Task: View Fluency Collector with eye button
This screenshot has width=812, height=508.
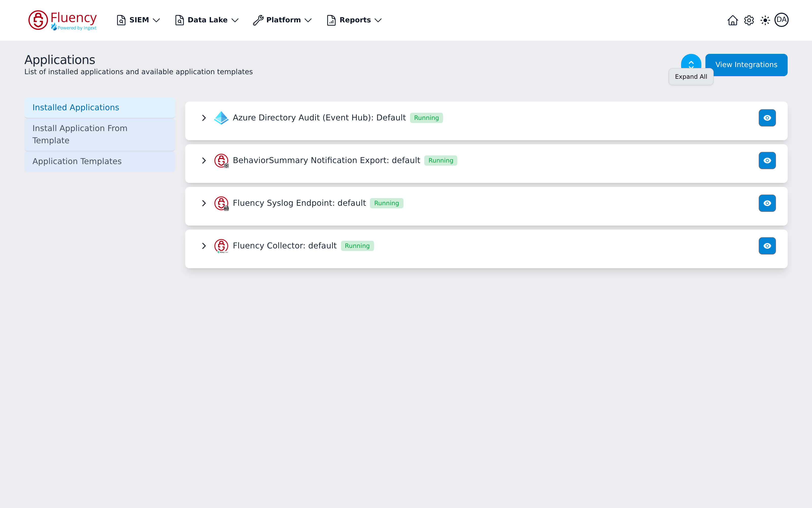Action: coord(767,246)
